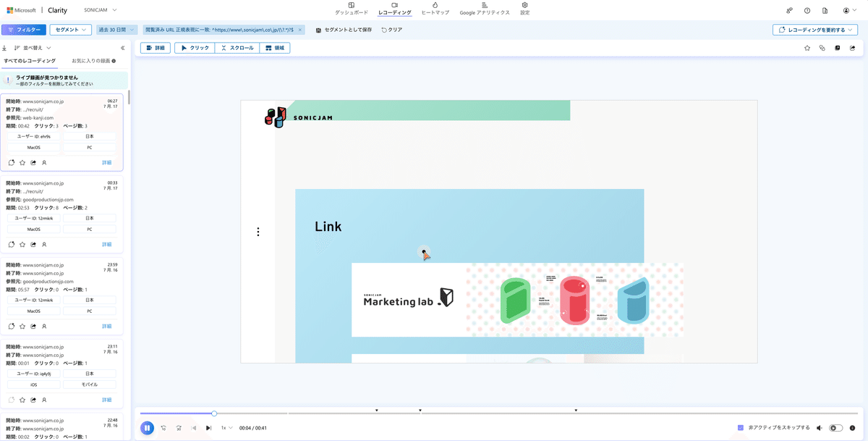Click the last event marker on timeline
The height and width of the screenshot is (441, 868).
tap(576, 411)
